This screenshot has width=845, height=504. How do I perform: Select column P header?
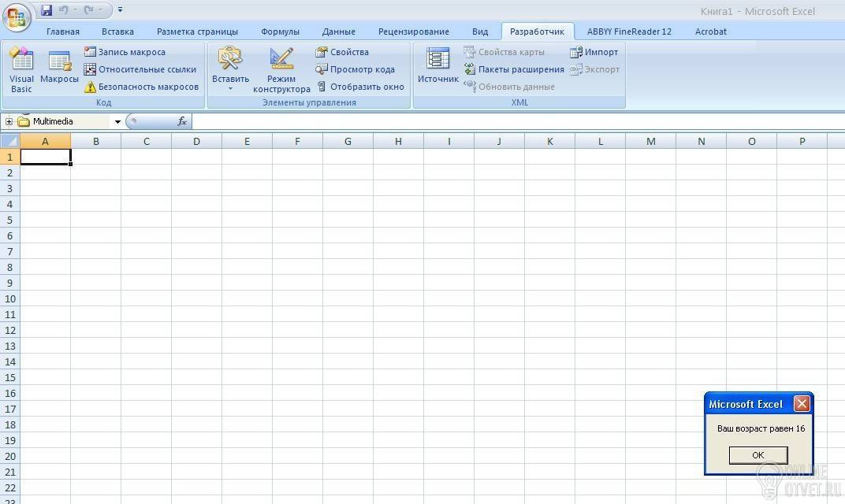[x=802, y=141]
